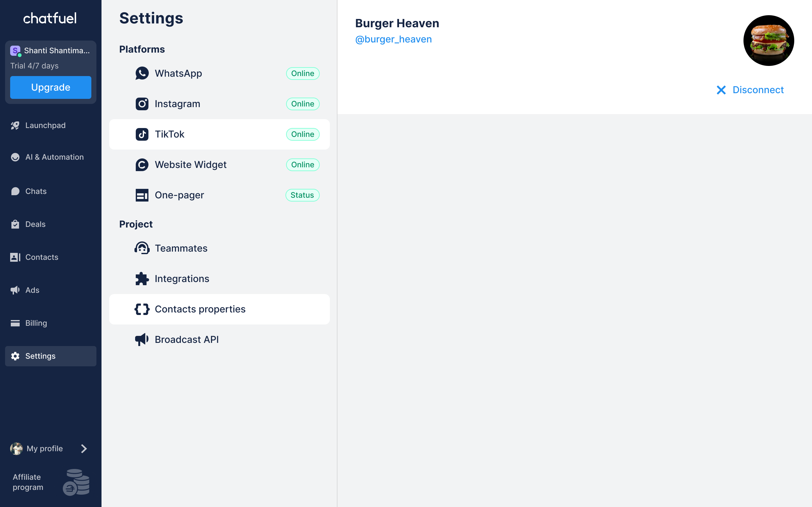Open the Affiliate program coins icon
Image resolution: width=812 pixels, height=507 pixels.
76,482
